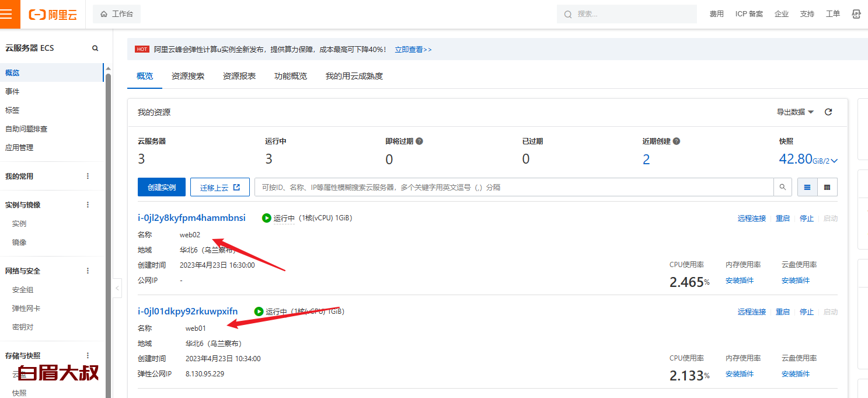Select 概览 in the left sidebar

pos(52,72)
